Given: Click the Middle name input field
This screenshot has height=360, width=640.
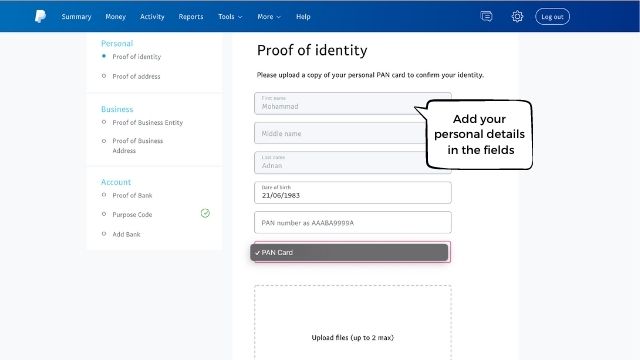Looking at the screenshot, I should pos(340,133).
